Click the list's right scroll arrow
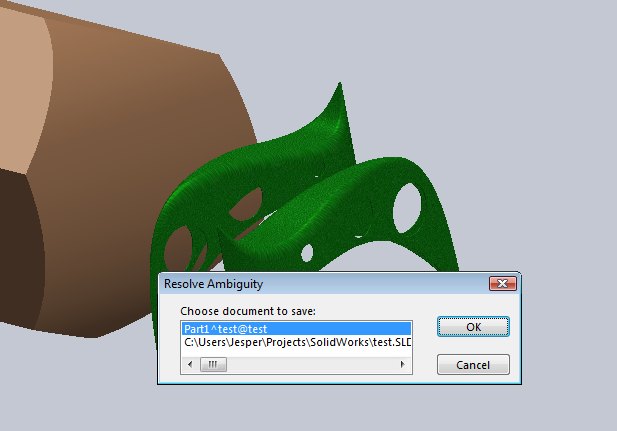The height and width of the screenshot is (431, 617). click(x=402, y=364)
